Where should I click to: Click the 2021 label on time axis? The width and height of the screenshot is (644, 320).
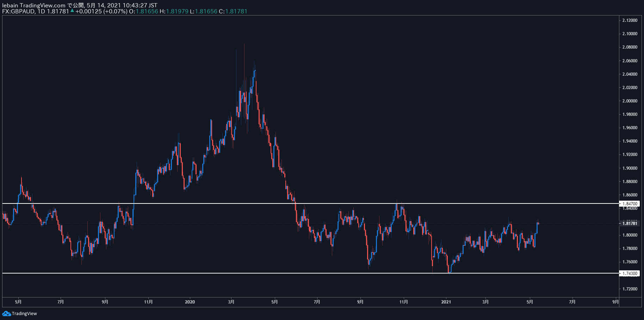click(446, 302)
